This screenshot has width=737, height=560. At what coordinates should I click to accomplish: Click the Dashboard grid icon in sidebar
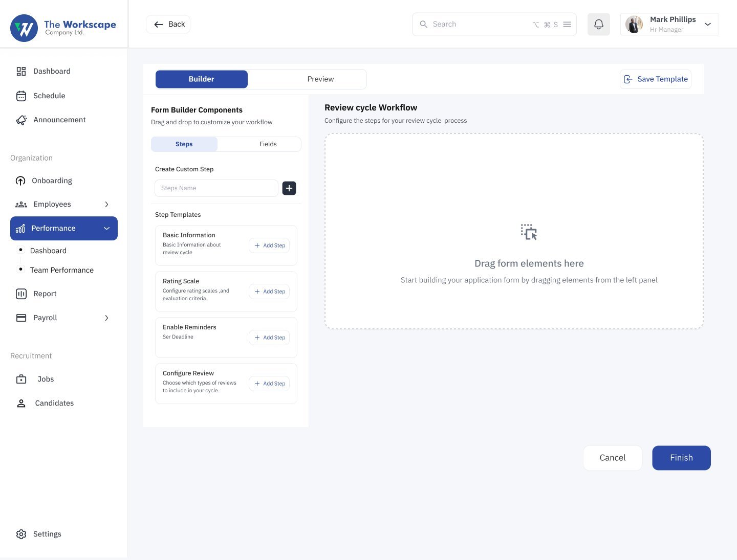point(21,71)
